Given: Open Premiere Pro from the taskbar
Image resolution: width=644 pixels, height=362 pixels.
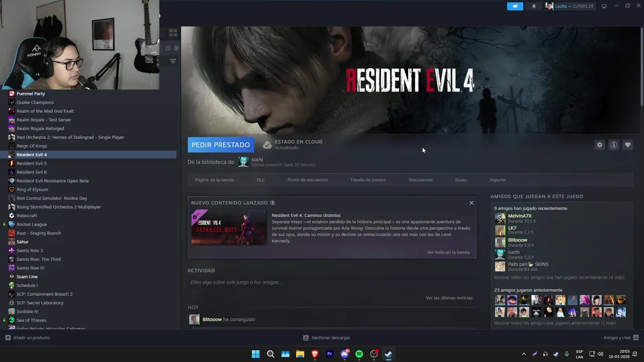Looking at the screenshot, I should pos(330,354).
